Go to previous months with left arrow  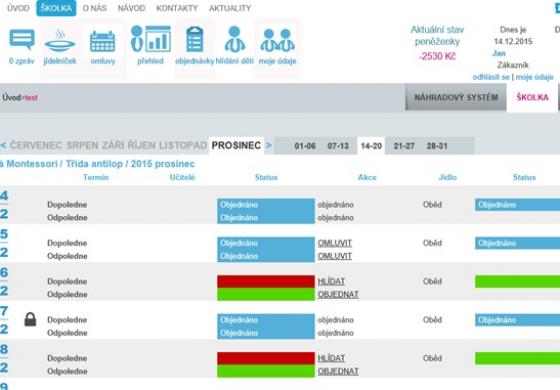3,145
